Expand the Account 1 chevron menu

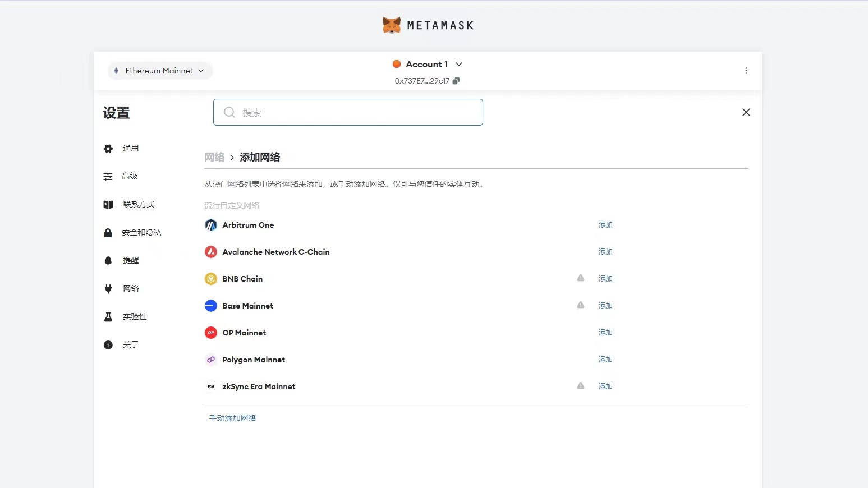[x=459, y=64]
